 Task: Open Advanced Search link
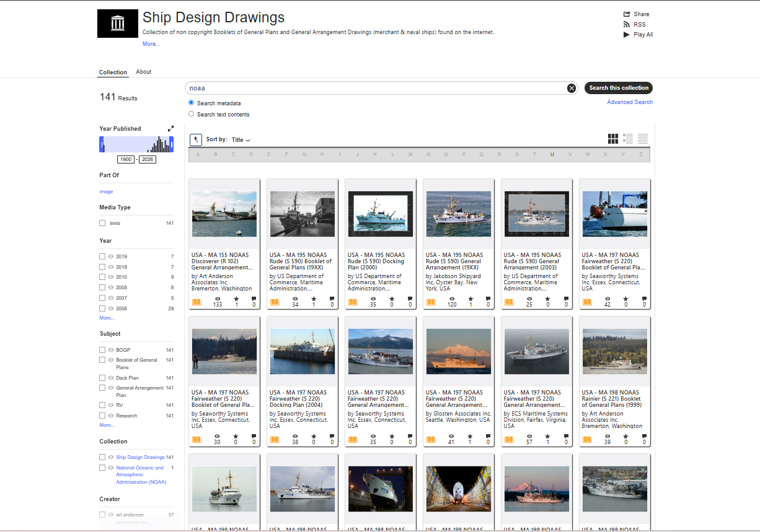[x=630, y=102]
